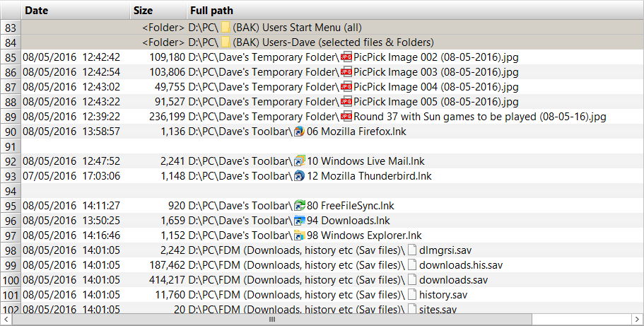Click folder icon for Users Start Menu (all)
The height and width of the screenshot is (326, 644).
pos(226,28)
